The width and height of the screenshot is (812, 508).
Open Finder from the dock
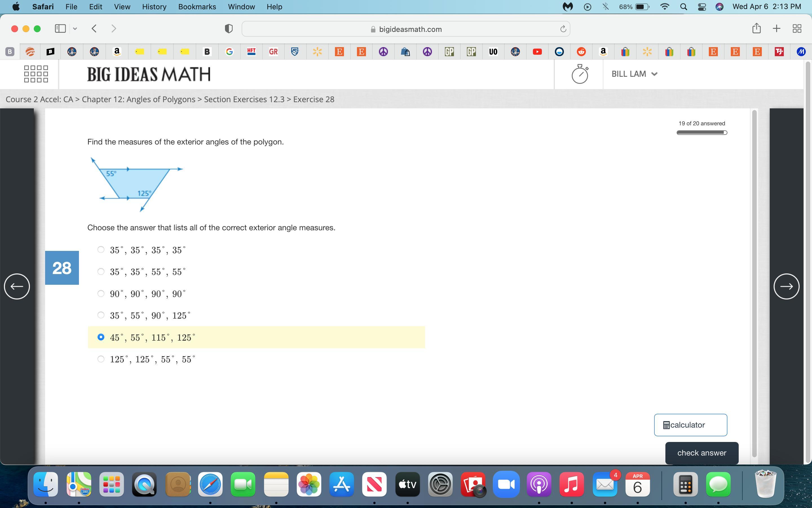click(x=46, y=484)
